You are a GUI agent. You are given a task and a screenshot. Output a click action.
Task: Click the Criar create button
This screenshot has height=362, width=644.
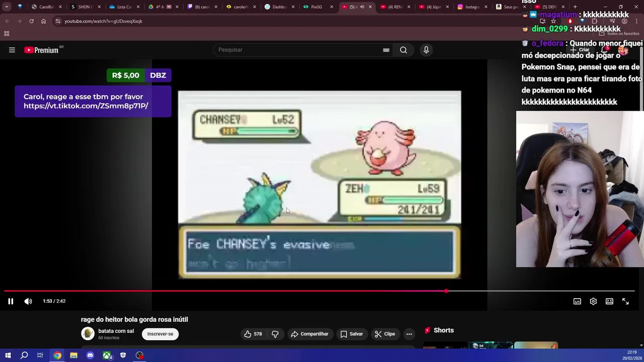pyautogui.click(x=580, y=50)
